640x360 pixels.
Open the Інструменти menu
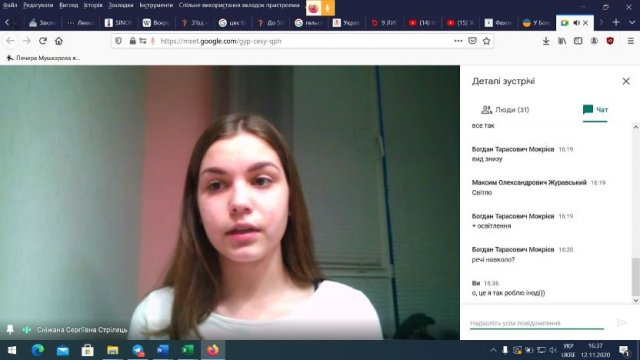[x=156, y=5]
